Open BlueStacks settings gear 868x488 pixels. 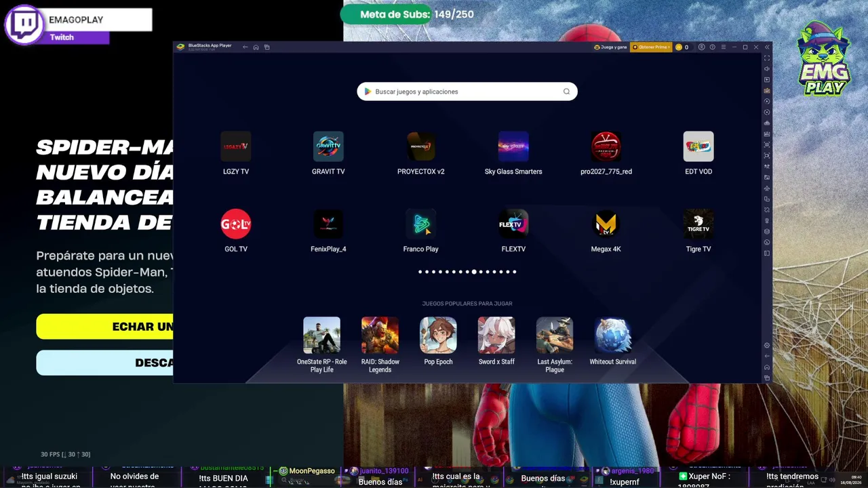click(767, 346)
